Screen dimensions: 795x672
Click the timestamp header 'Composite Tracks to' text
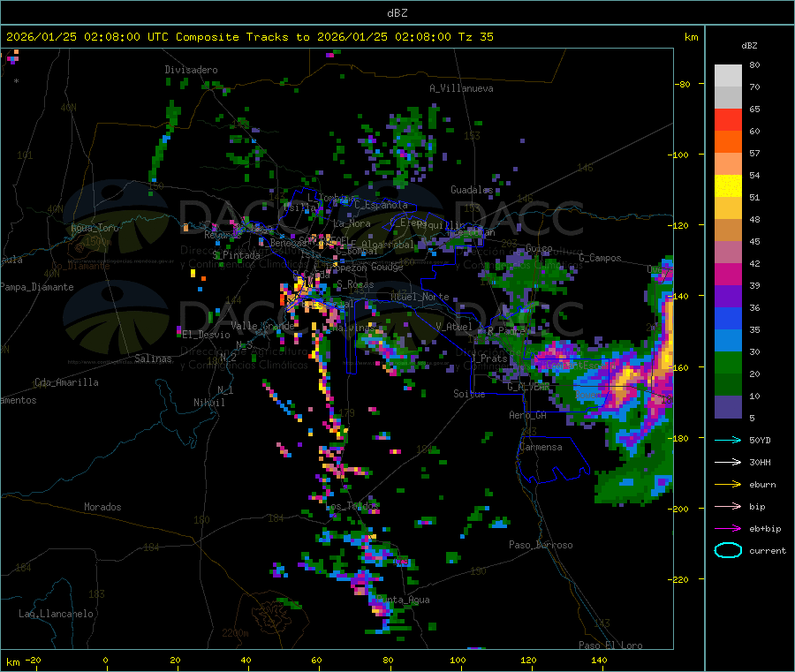click(x=242, y=37)
